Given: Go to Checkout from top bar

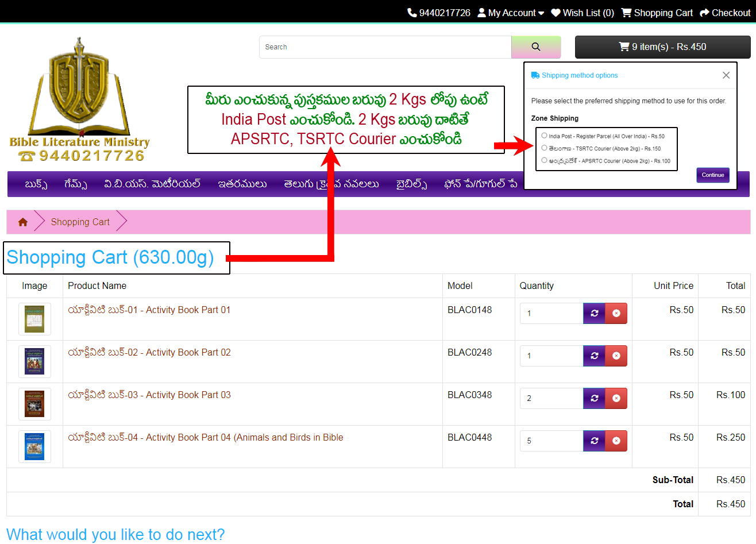Looking at the screenshot, I should pyautogui.click(x=725, y=13).
